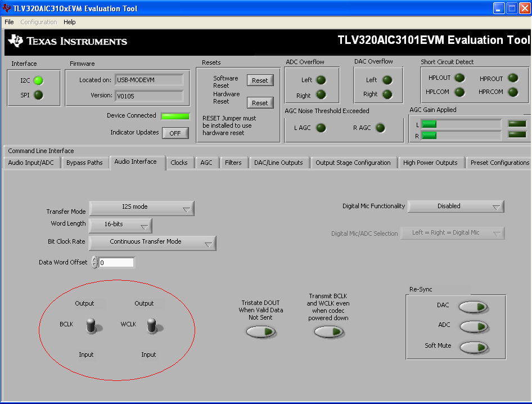Image resolution: width=532 pixels, height=404 pixels.
Task: Click the Firmware Version field
Action: pyautogui.click(x=149, y=96)
